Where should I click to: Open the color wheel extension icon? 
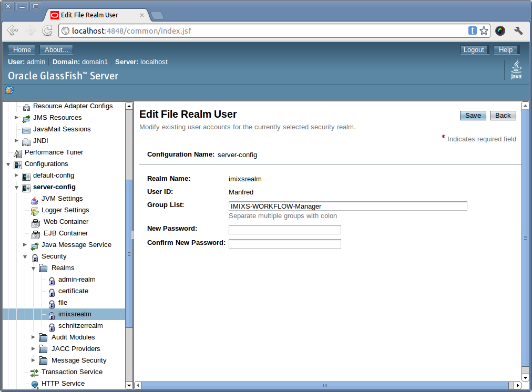(500, 31)
